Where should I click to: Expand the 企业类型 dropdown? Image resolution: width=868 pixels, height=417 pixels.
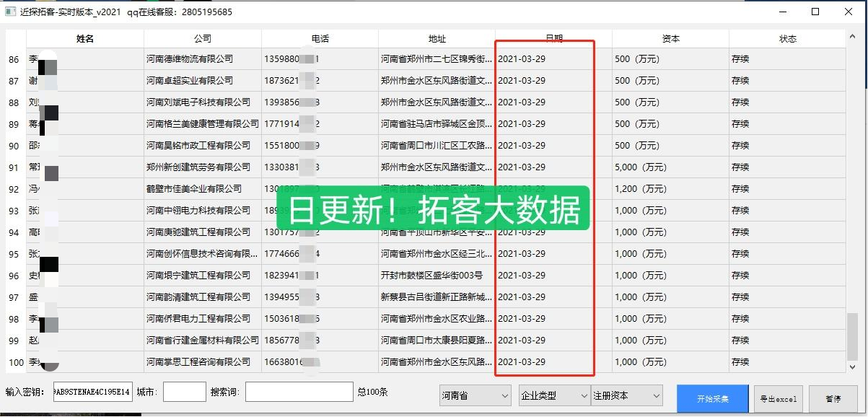coord(554,395)
